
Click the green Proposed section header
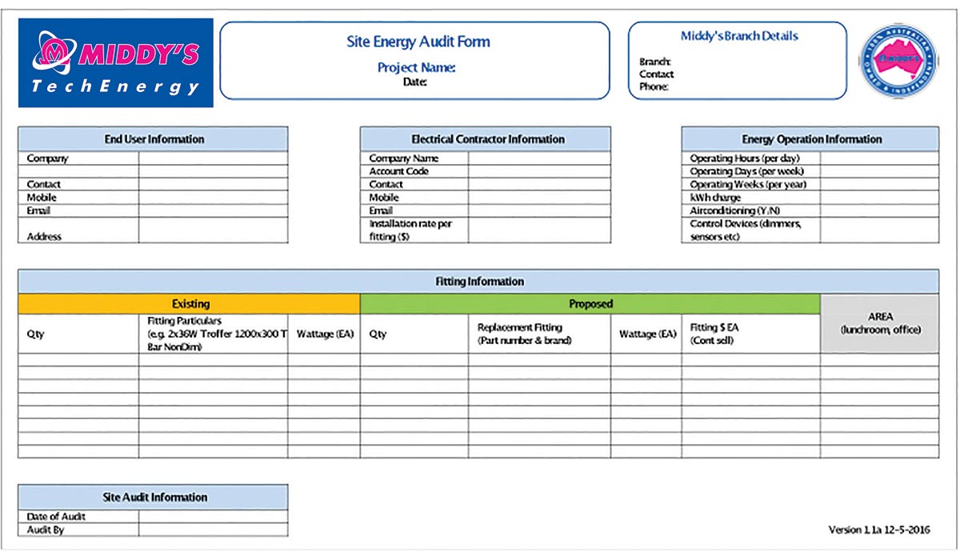(x=590, y=304)
